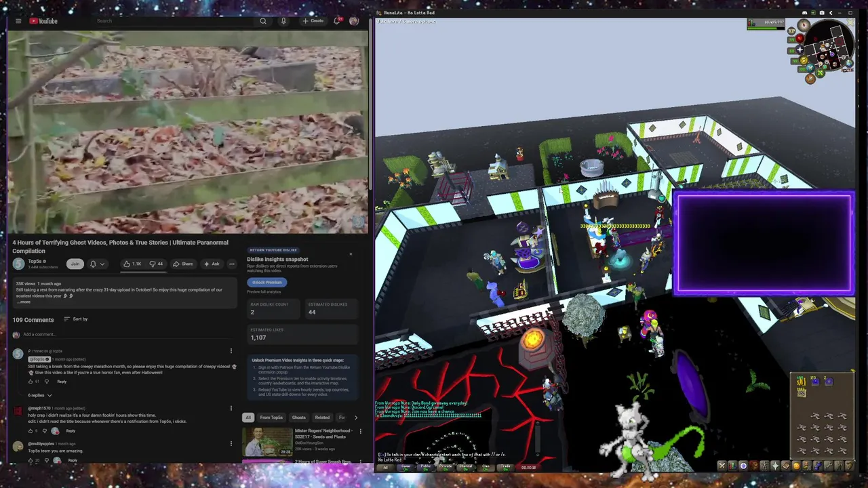
Task: Take a screenshot with RuneLite camera icon
Action: point(822,13)
